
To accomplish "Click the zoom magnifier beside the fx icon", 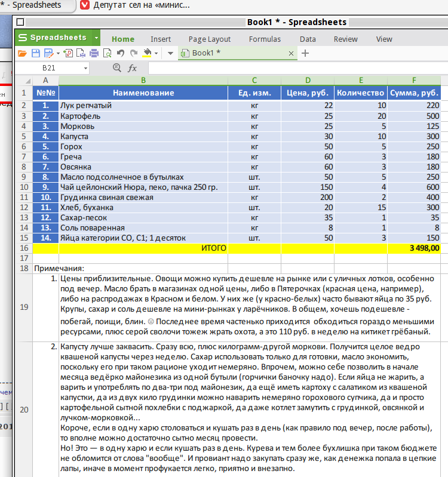I will coord(117,67).
